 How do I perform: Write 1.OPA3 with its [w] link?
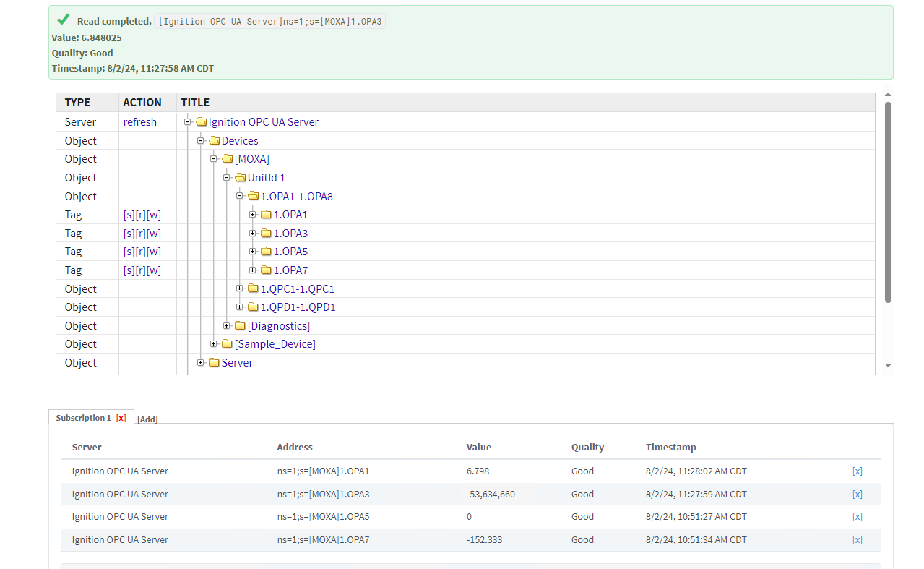[x=154, y=234]
